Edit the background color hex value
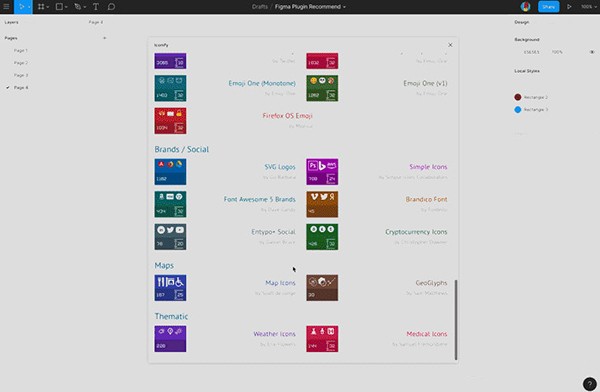The width and height of the screenshot is (600, 392). (x=532, y=52)
